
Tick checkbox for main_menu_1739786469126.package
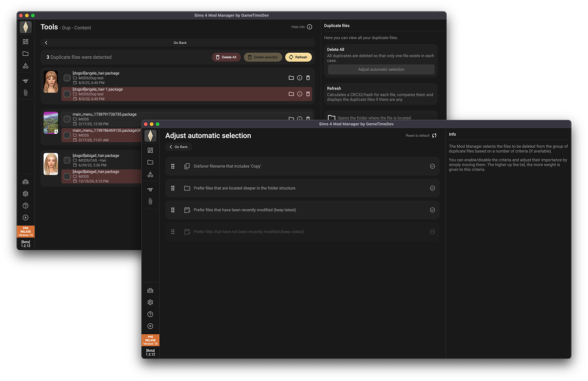tap(67, 135)
